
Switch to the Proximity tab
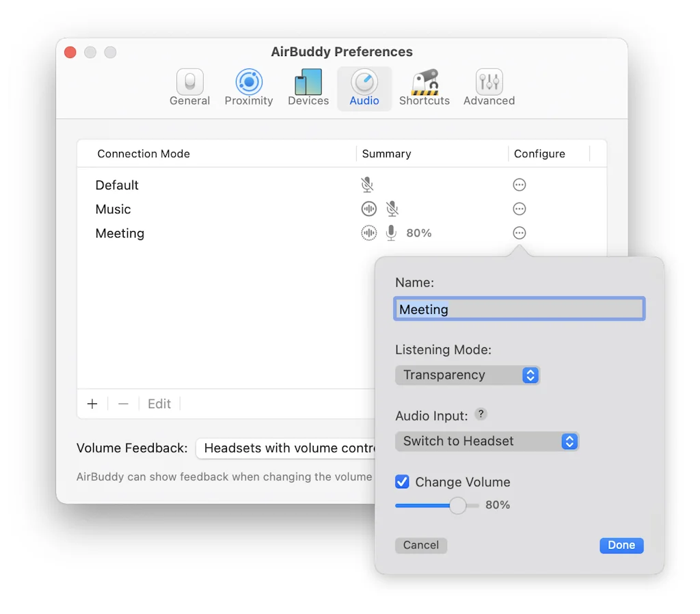(x=249, y=88)
